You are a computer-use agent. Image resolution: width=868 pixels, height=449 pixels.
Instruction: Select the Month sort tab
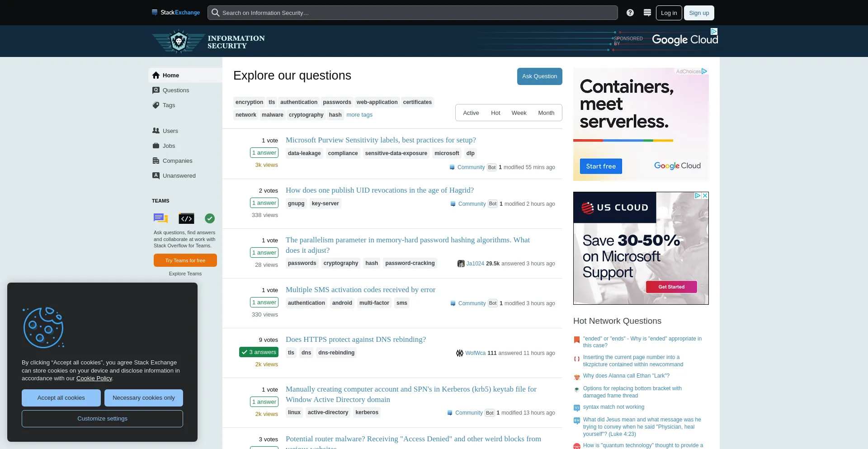[x=546, y=113]
